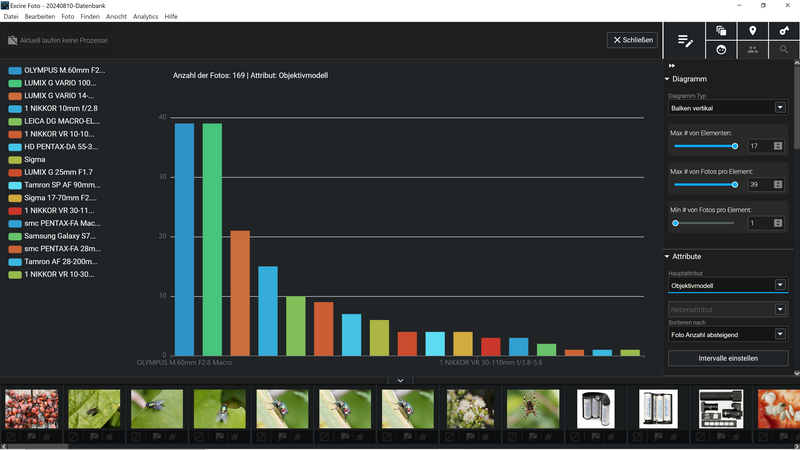800x450 pixels.
Task: Click Intervalle einstellen button
Action: click(728, 358)
